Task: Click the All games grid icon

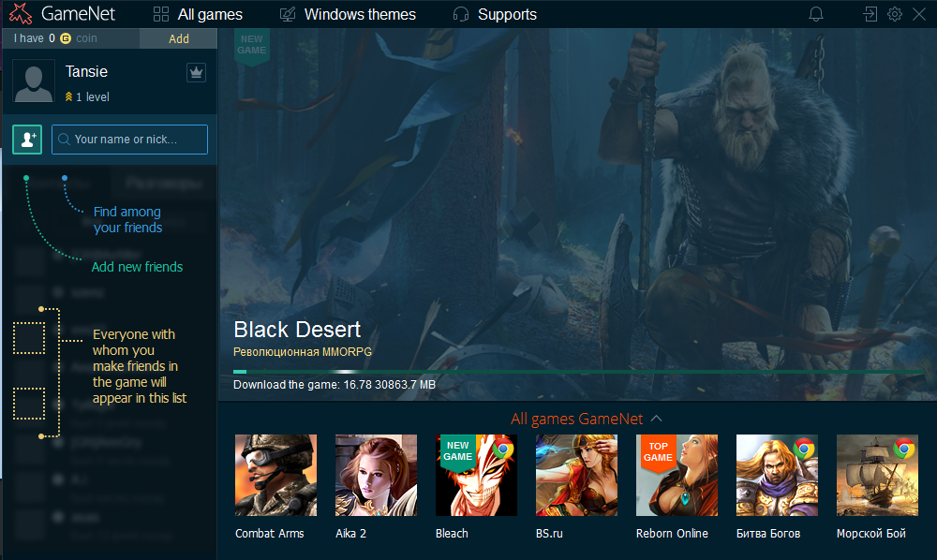Action: pos(161,14)
